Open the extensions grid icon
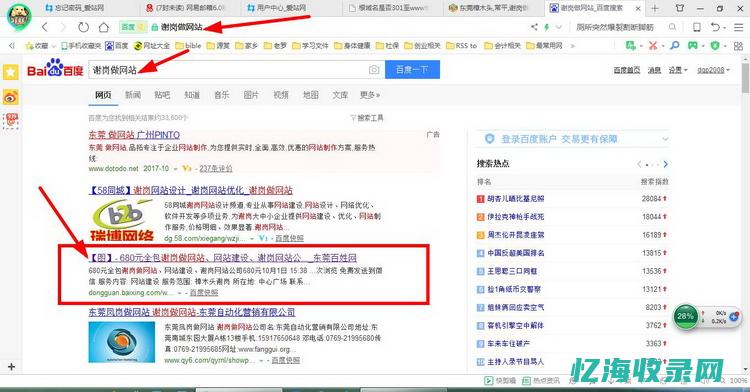Screen dimensions: 750x392 pyautogui.click(x=738, y=46)
